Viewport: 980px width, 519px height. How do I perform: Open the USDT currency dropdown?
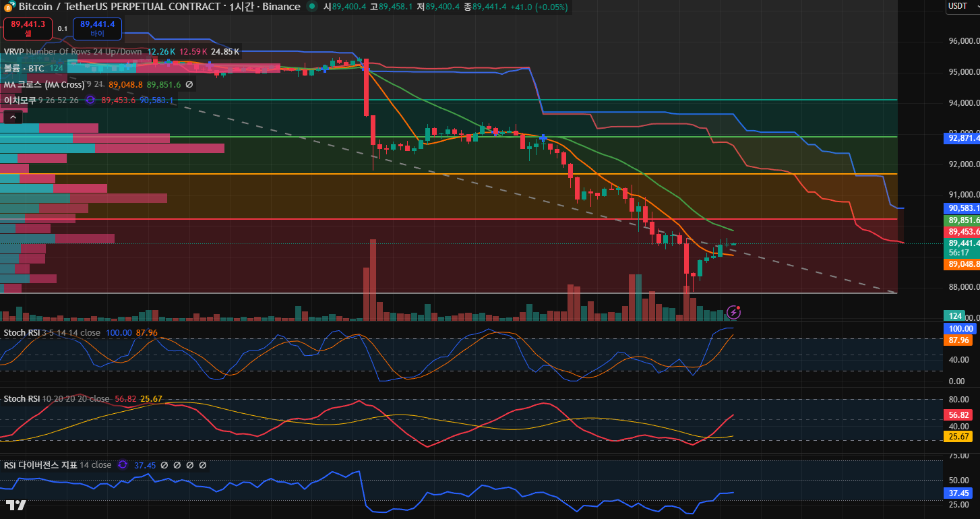[962, 6]
